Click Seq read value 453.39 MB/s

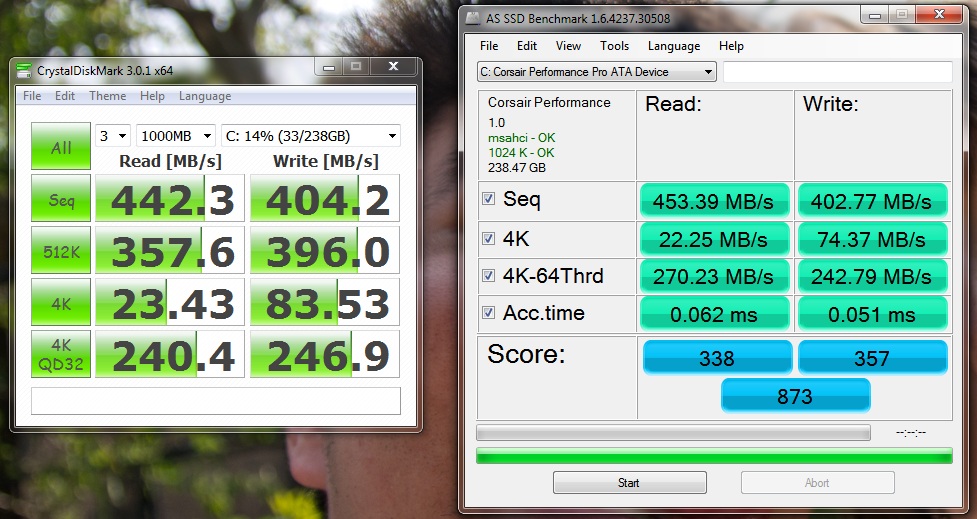pyautogui.click(x=714, y=201)
